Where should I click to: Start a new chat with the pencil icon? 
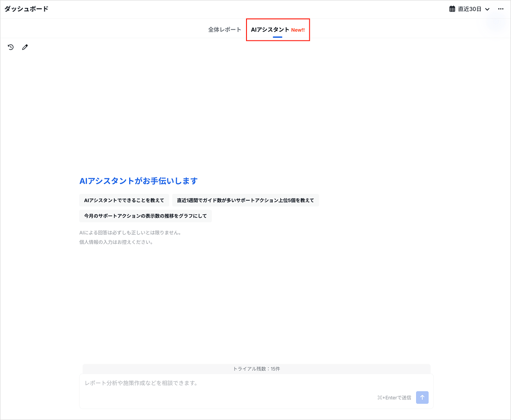[25, 47]
